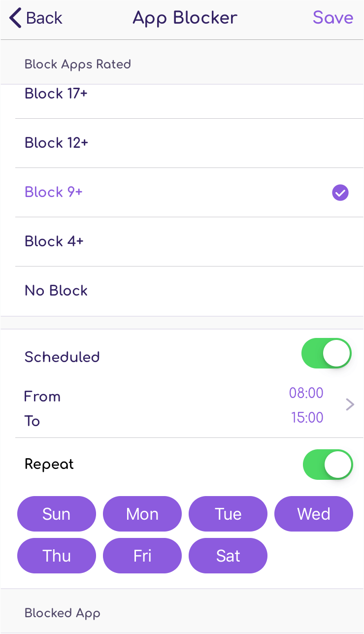Toggle the Mon day button
The width and height of the screenshot is (364, 634).
tap(142, 514)
